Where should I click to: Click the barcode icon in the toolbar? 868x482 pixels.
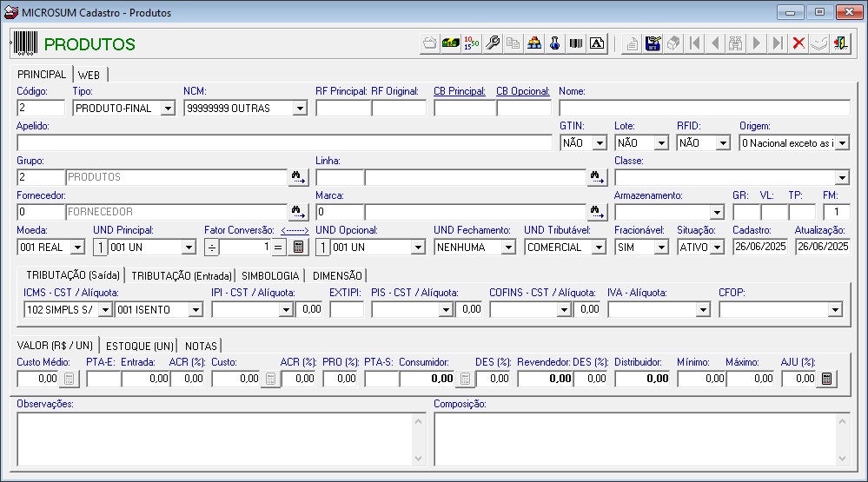[x=576, y=43]
